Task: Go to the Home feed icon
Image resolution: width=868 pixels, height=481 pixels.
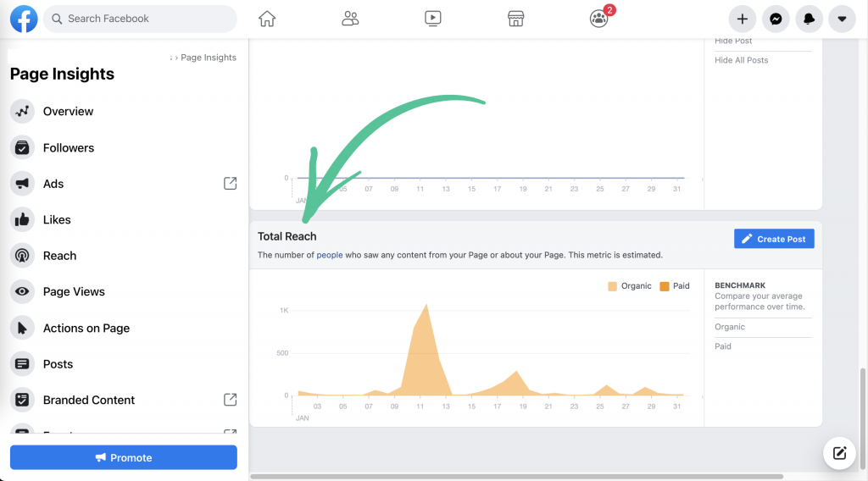Action: pyautogui.click(x=267, y=19)
